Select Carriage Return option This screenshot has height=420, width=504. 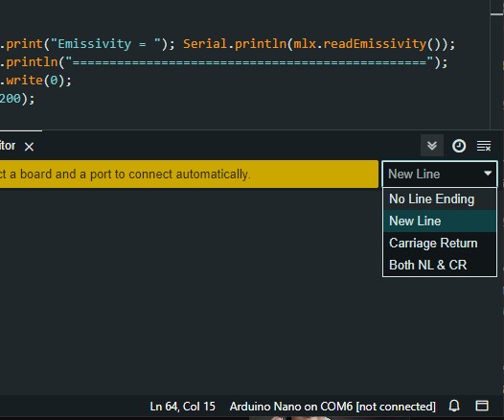click(x=440, y=244)
